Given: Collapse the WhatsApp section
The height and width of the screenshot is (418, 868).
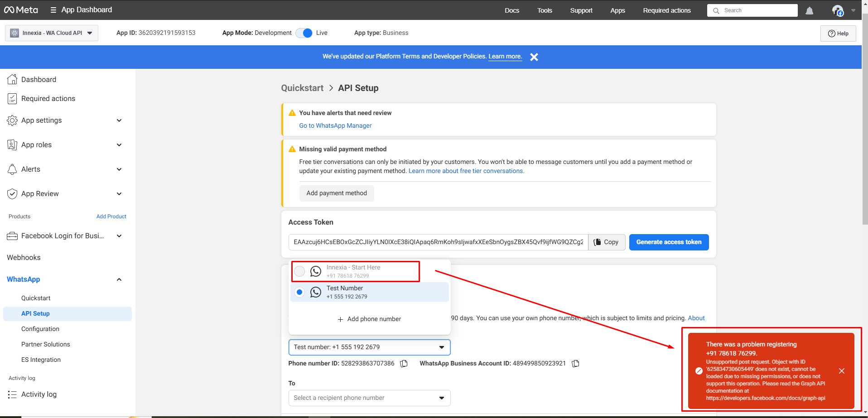Looking at the screenshot, I should point(119,279).
